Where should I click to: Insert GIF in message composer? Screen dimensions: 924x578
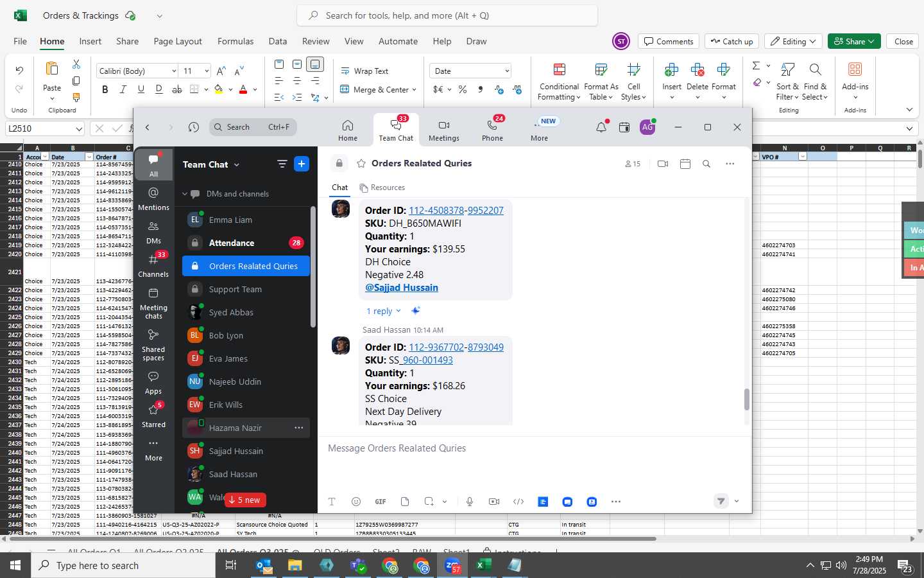pos(381,502)
